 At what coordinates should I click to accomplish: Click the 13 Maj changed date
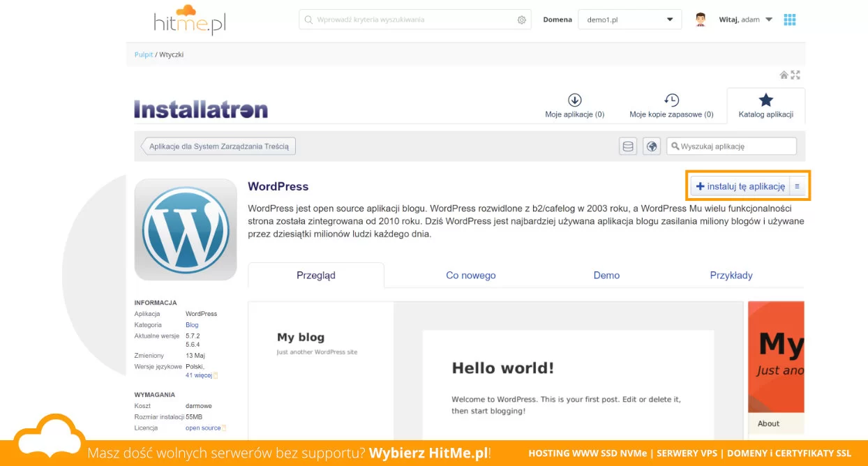(x=195, y=356)
